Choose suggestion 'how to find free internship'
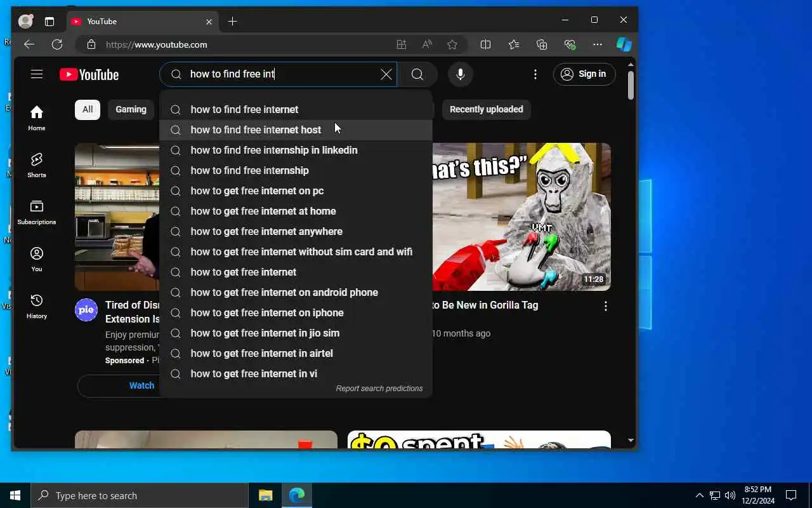Image resolution: width=812 pixels, height=508 pixels. pyautogui.click(x=296, y=170)
